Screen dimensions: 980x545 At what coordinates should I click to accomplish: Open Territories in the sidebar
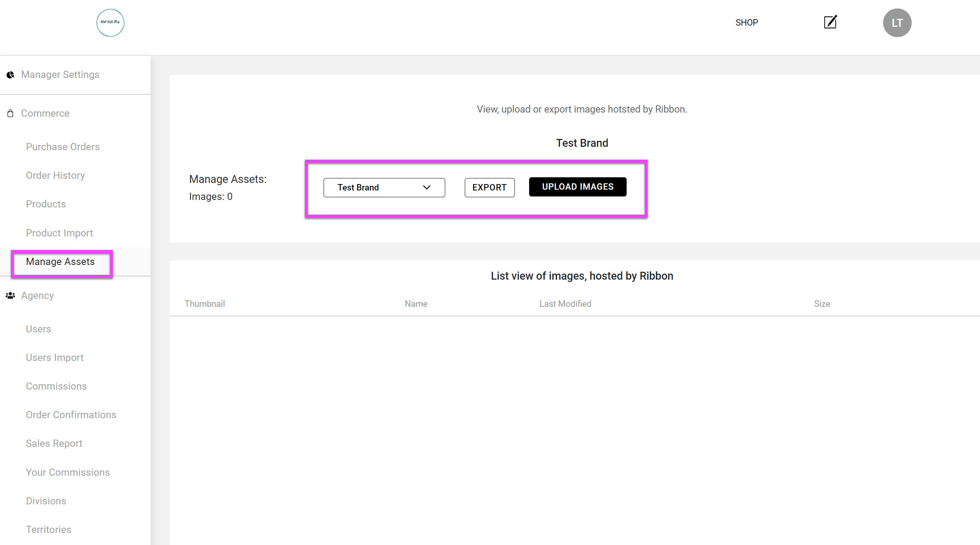click(48, 530)
